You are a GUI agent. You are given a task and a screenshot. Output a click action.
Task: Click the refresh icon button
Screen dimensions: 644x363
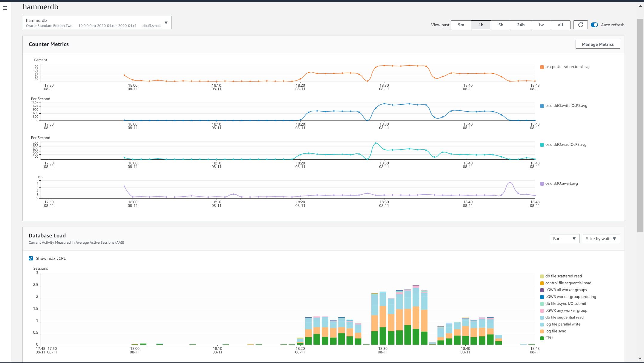[x=580, y=25]
